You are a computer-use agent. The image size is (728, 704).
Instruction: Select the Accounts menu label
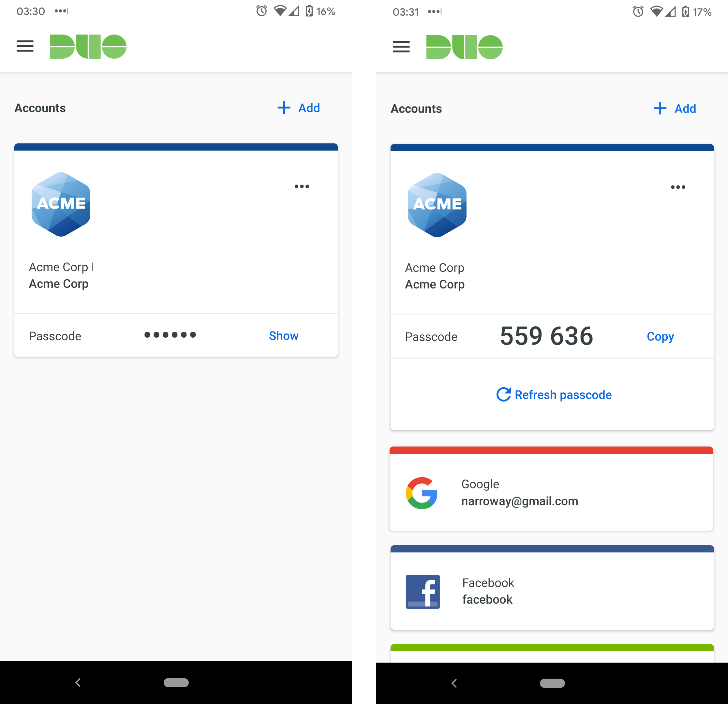pos(40,107)
